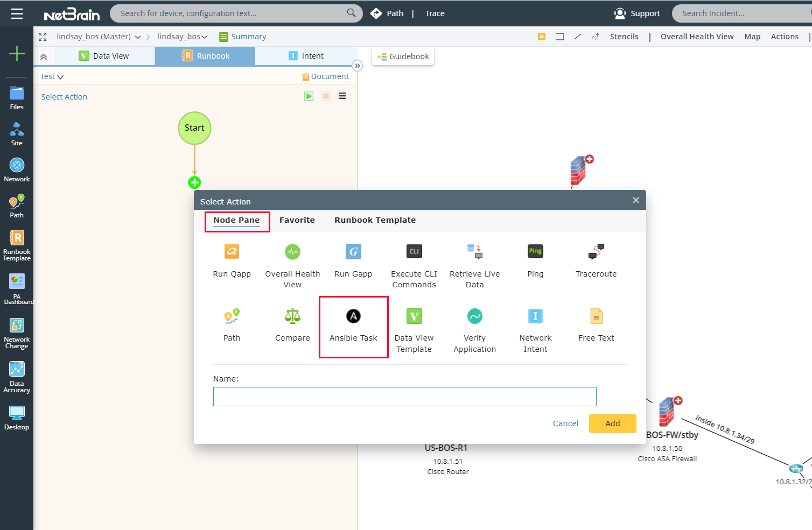812x530 pixels.
Task: Switch to the Favorite tab
Action: (297, 220)
